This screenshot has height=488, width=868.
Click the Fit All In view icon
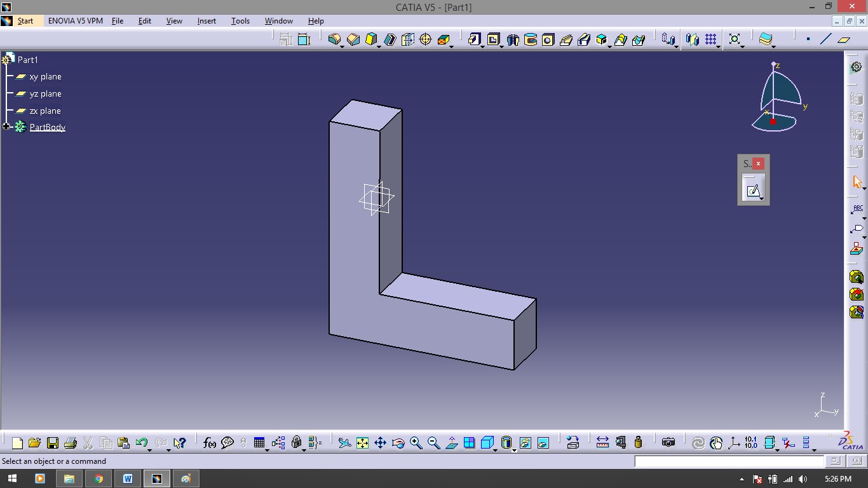(362, 443)
